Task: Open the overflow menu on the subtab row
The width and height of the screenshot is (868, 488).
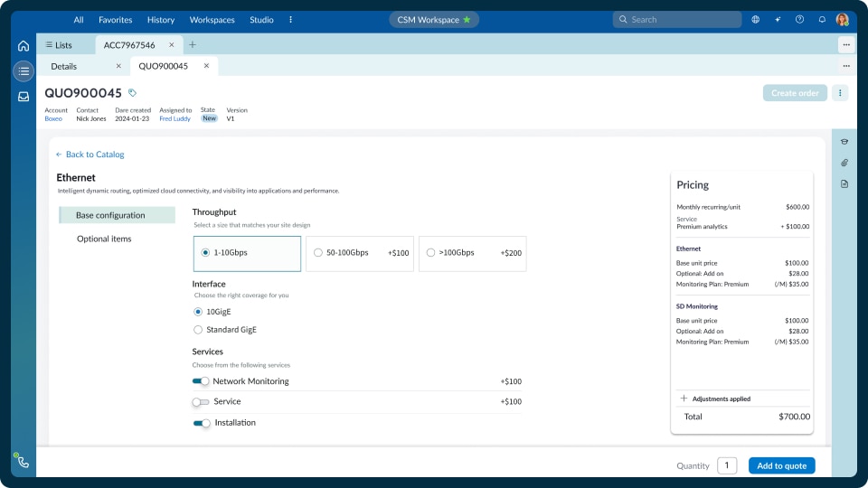Action: click(x=846, y=66)
